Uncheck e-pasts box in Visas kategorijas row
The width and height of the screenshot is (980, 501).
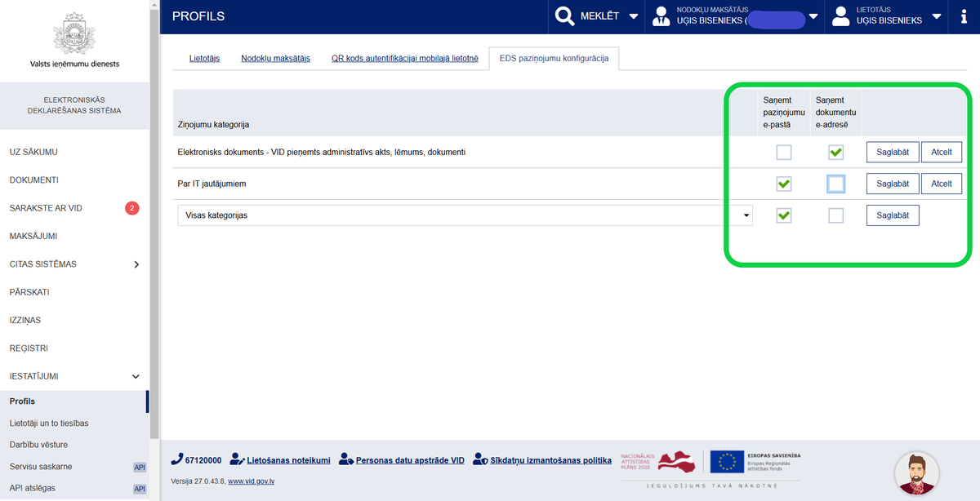(784, 215)
